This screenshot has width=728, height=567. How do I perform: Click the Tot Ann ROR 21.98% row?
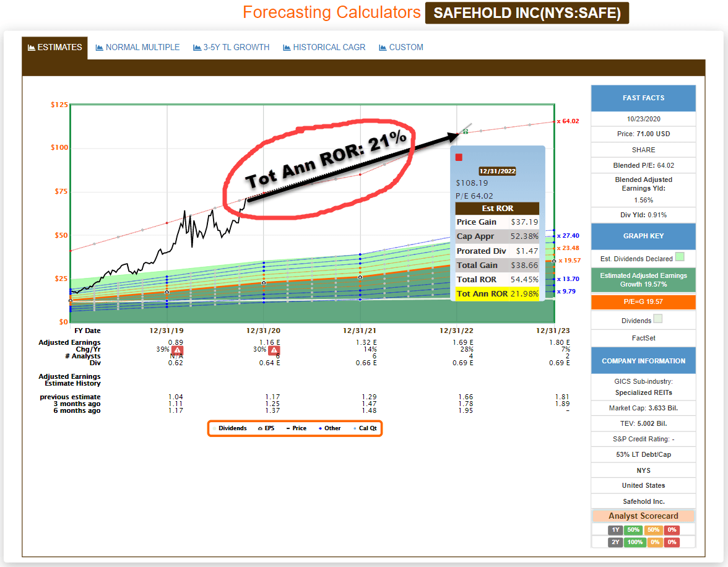tap(497, 293)
